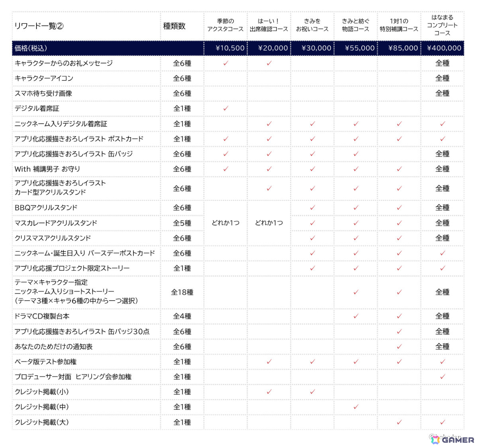
Task: Click the お礼メッセージ checkmark under ¥20,000
Action: pos(269,63)
